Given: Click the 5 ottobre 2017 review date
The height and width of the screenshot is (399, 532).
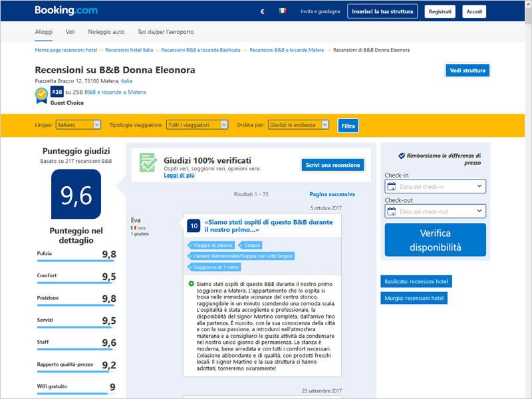Looking at the screenshot, I should pos(326,208).
